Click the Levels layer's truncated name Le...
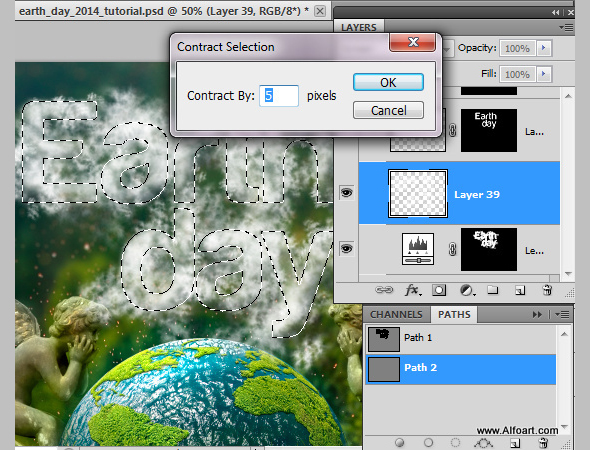 (534, 251)
